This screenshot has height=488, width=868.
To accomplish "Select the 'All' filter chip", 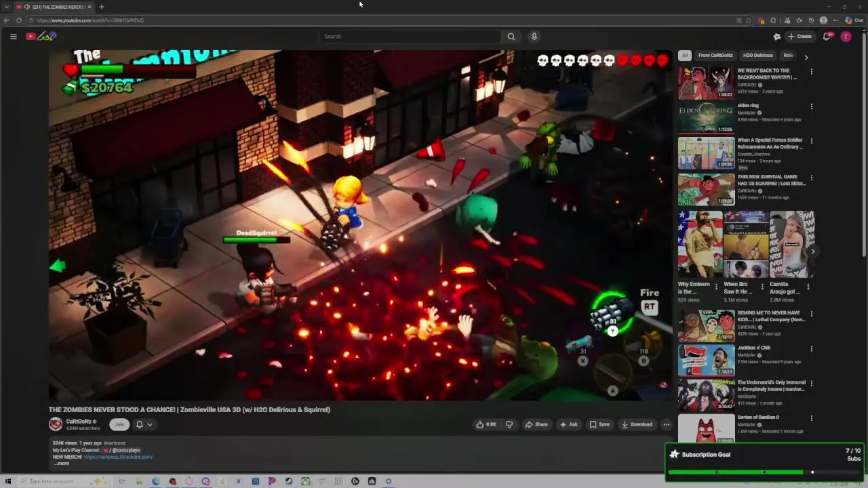I will [x=685, y=56].
